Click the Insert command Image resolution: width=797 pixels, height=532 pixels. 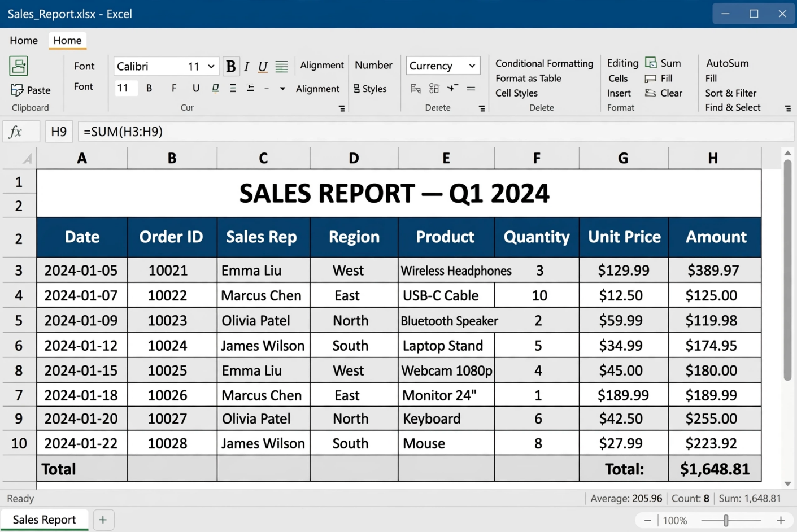click(619, 93)
